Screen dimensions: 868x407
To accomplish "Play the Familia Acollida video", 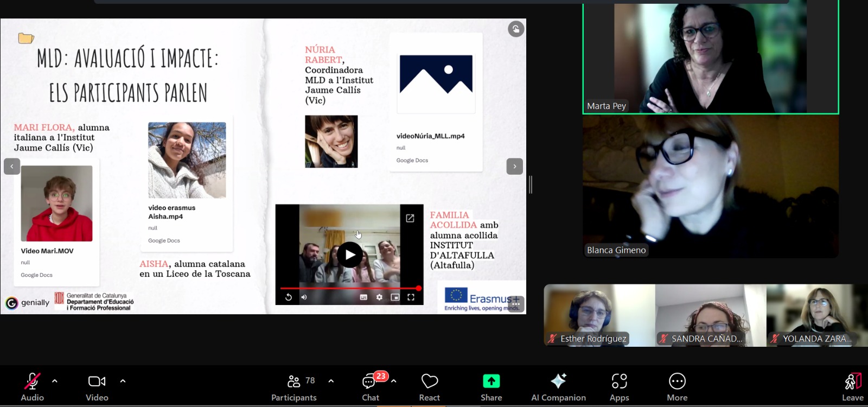I will pyautogui.click(x=350, y=255).
